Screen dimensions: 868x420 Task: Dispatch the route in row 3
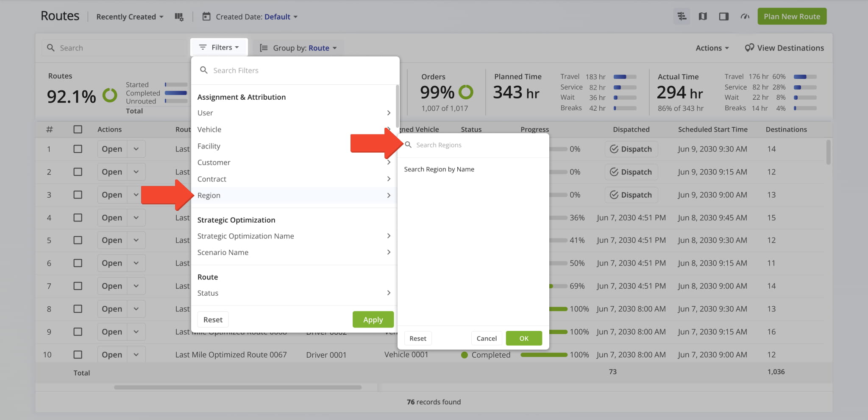coord(631,195)
